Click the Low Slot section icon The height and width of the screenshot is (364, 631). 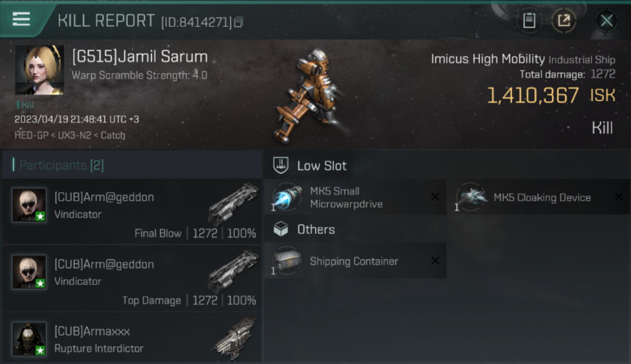pyautogui.click(x=281, y=165)
